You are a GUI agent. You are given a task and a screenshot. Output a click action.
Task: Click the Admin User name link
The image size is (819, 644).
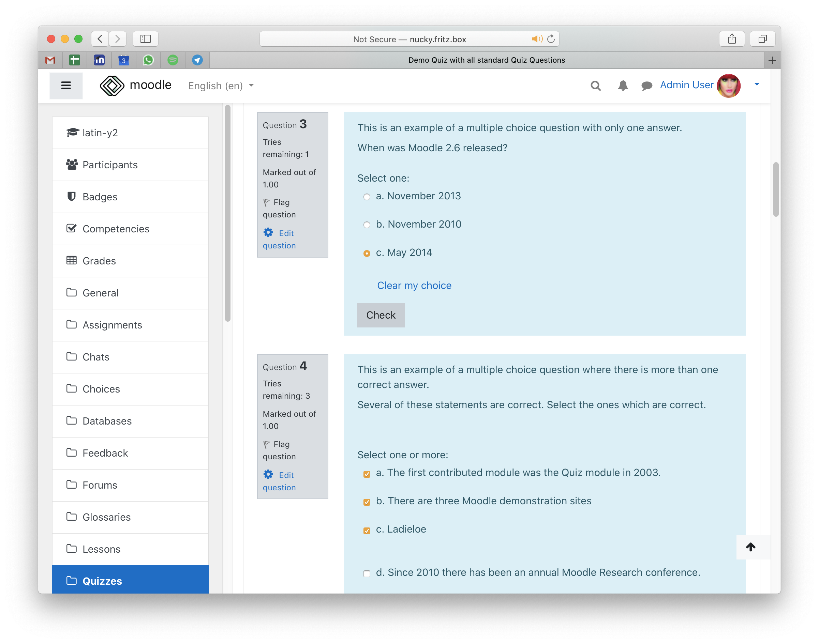tap(687, 85)
